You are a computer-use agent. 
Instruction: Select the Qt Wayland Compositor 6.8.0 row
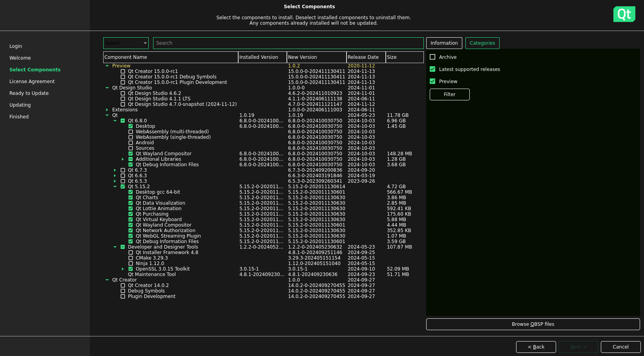pos(263,154)
